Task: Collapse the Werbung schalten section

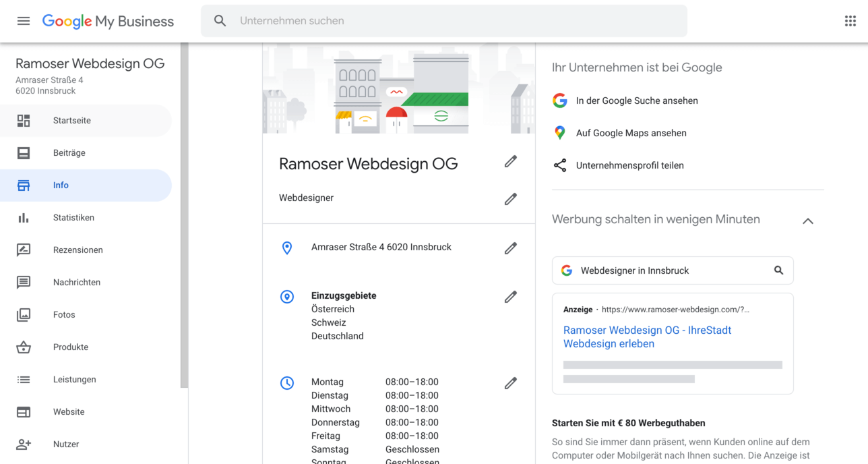Action: tap(808, 221)
